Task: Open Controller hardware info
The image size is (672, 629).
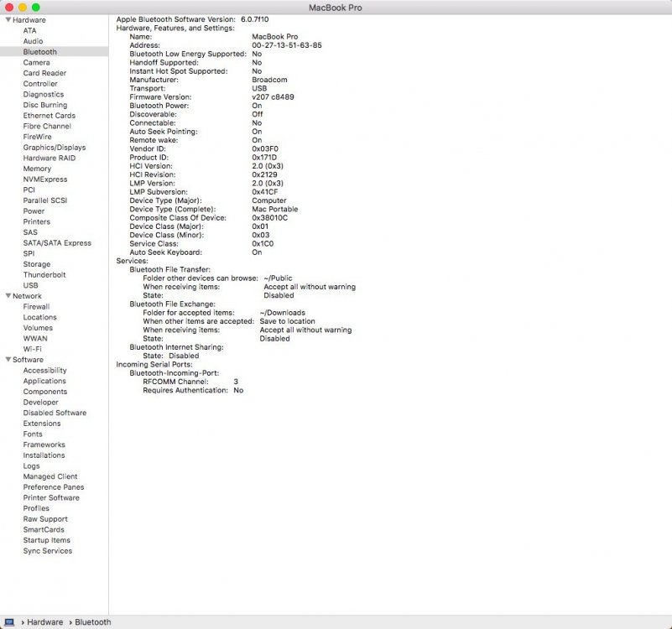Action: coord(40,84)
